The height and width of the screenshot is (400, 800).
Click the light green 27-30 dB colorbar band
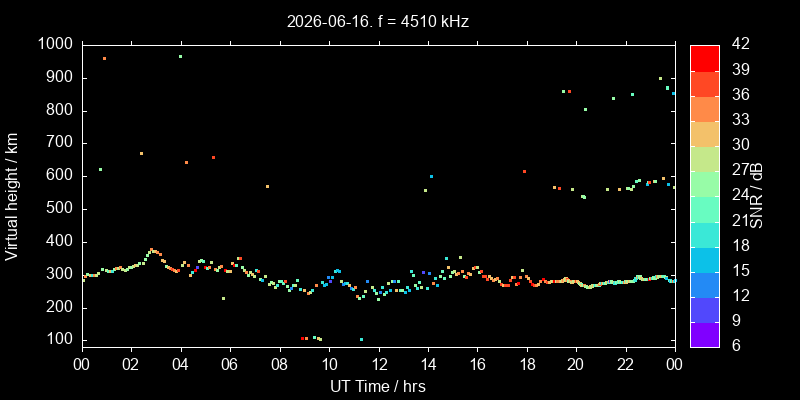[x=705, y=158]
